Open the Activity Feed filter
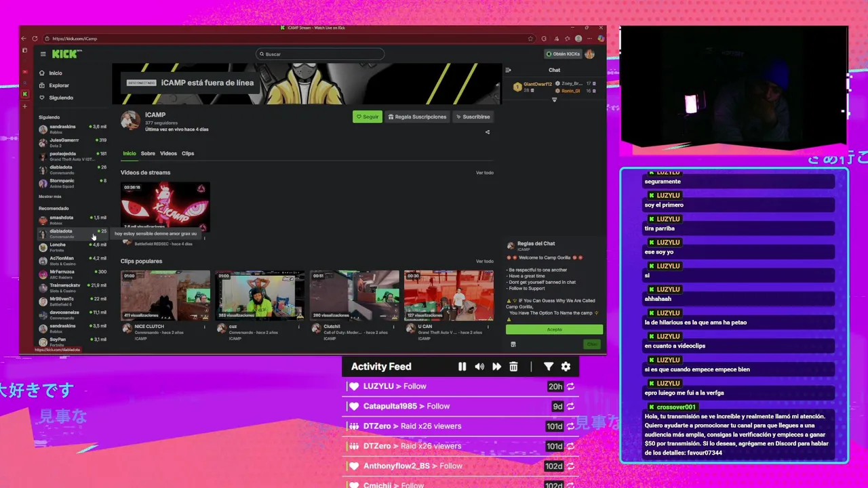This screenshot has height=488, width=868. pos(549,367)
